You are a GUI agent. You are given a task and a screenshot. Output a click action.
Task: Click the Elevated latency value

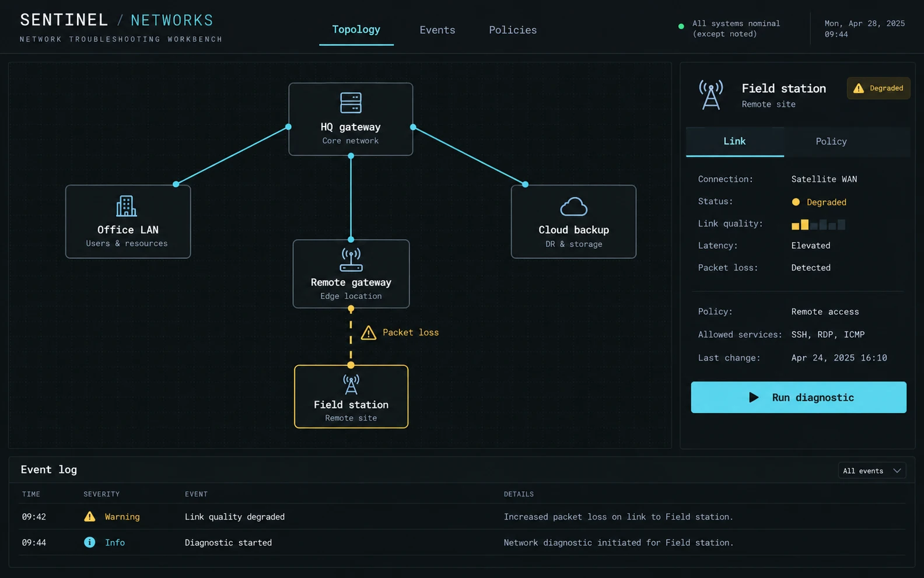pos(810,246)
